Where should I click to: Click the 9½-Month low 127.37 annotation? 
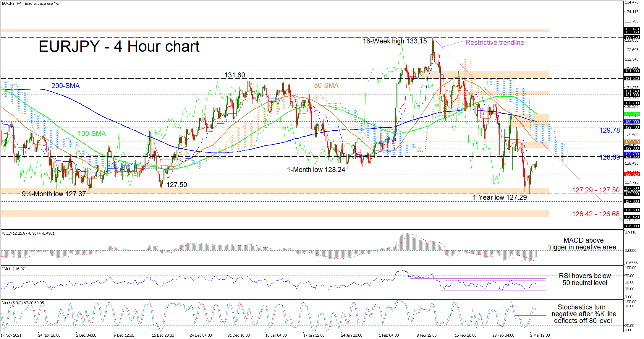click(x=54, y=194)
